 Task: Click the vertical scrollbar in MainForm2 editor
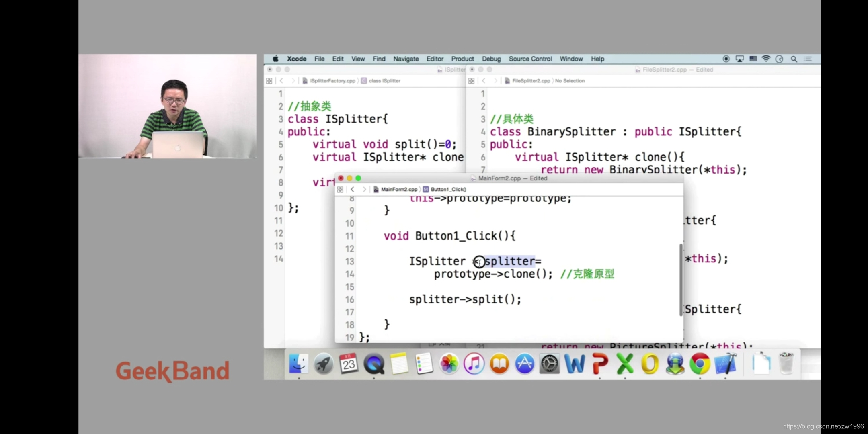click(681, 279)
